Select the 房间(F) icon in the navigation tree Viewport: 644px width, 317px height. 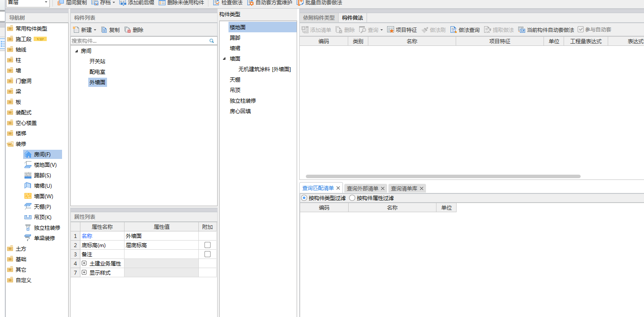click(x=28, y=154)
